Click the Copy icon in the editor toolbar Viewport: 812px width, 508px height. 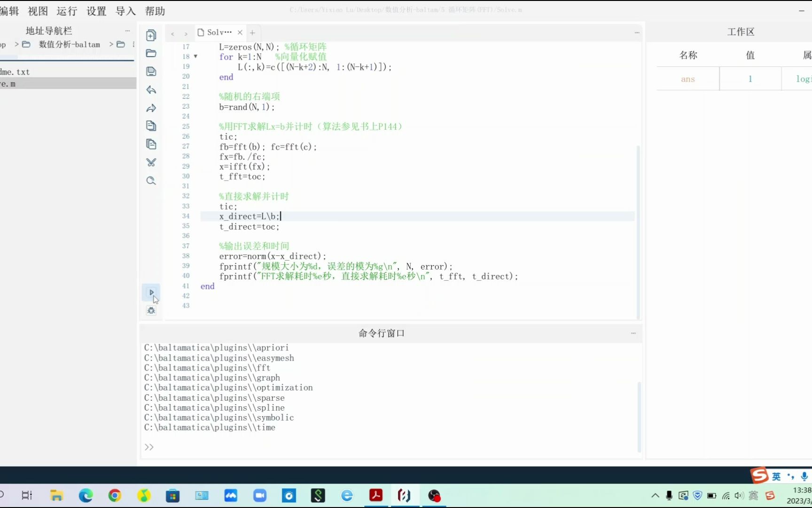(151, 126)
